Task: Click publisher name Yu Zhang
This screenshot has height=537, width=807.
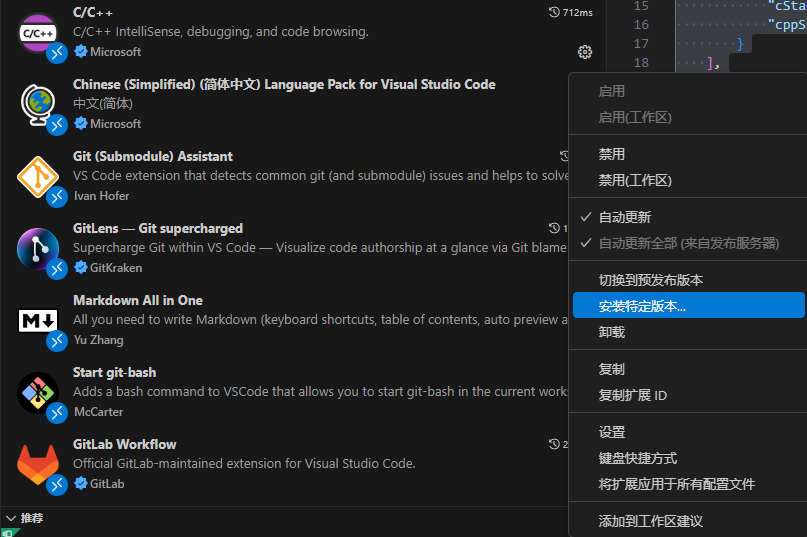Action: point(99,340)
